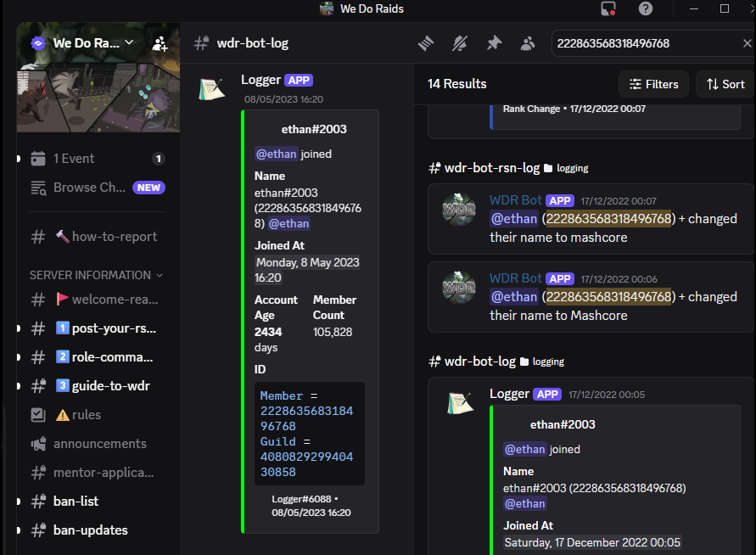Click @ethan mention in mashcore result
Viewport: 756px width, 555px height.
click(514, 219)
